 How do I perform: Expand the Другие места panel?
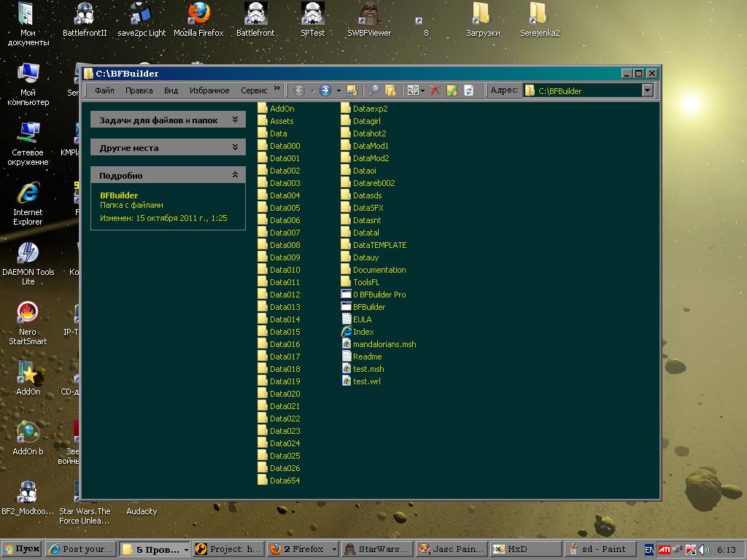(235, 147)
